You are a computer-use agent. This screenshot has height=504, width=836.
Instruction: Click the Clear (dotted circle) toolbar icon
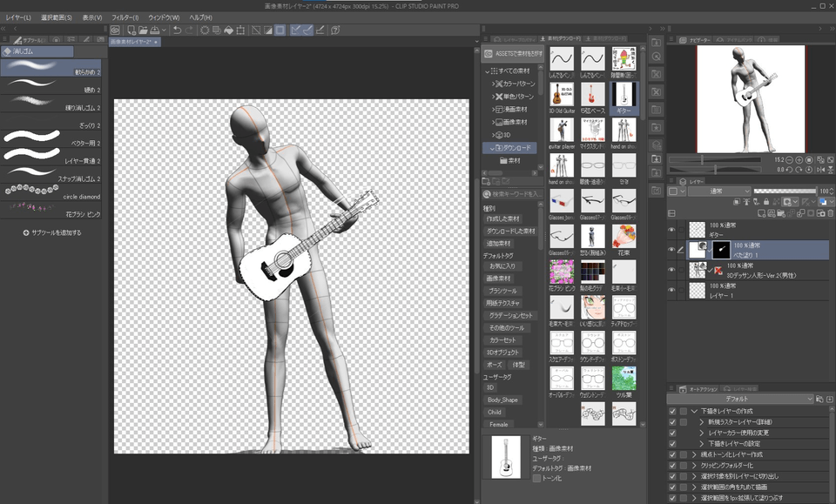[x=205, y=30]
